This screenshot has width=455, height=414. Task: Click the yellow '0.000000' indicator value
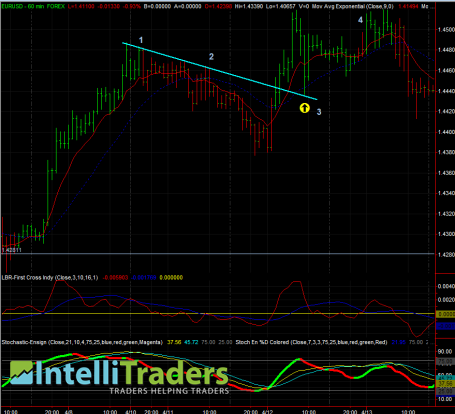171,277
